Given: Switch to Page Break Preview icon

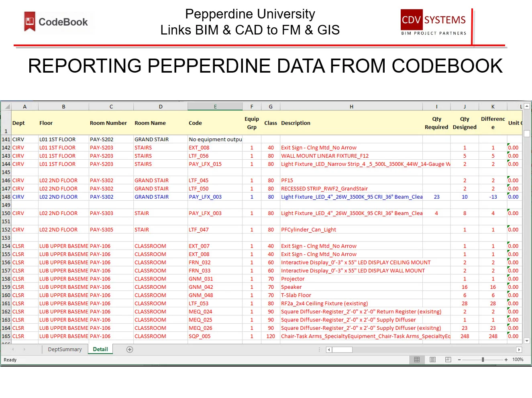Looking at the screenshot, I should click(x=448, y=359).
